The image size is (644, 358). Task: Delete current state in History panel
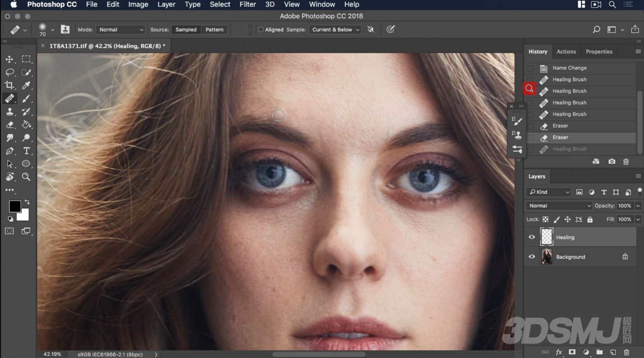tap(626, 161)
